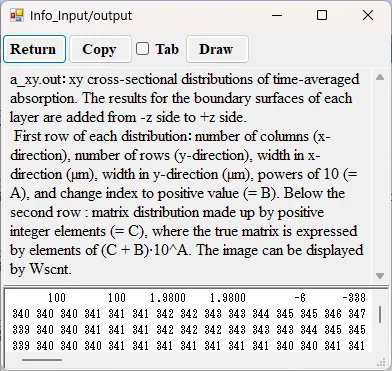This screenshot has height=371, width=392.
Task: Minimize the Info_Input/output window
Action: (x=277, y=15)
